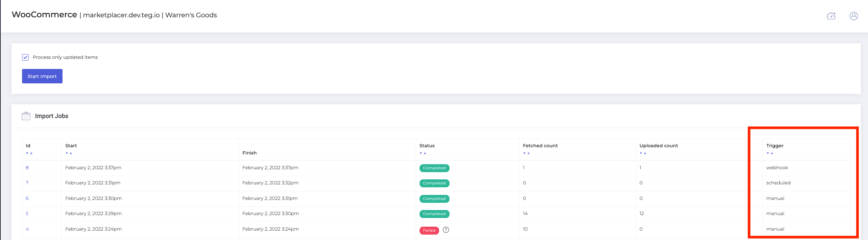Click the Process only updated items label
The width and height of the screenshot is (868, 240).
coord(65,57)
